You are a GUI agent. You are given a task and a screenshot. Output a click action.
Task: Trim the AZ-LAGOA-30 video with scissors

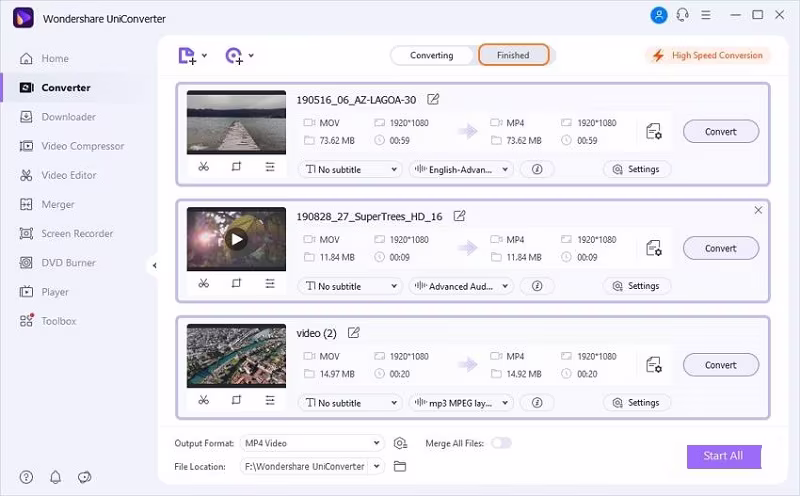pos(204,167)
